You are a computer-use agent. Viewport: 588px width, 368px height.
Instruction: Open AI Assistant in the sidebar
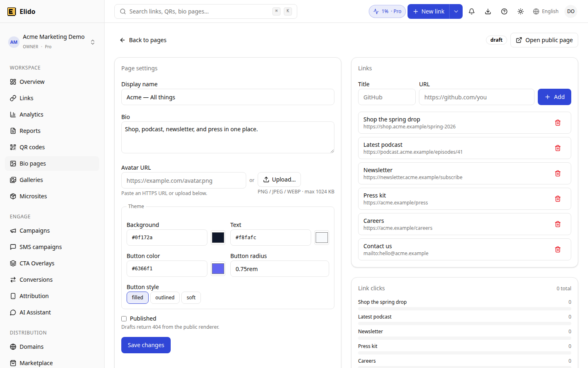[x=52, y=312]
